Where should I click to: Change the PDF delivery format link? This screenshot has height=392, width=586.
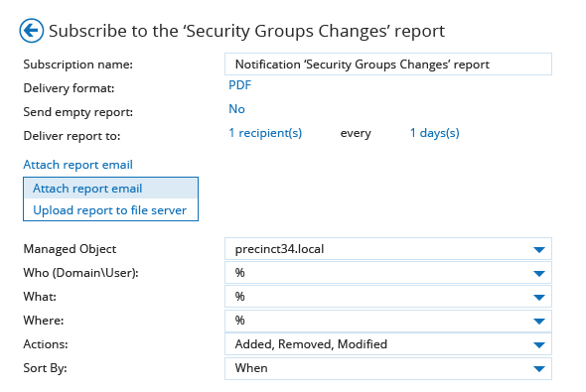(x=240, y=85)
